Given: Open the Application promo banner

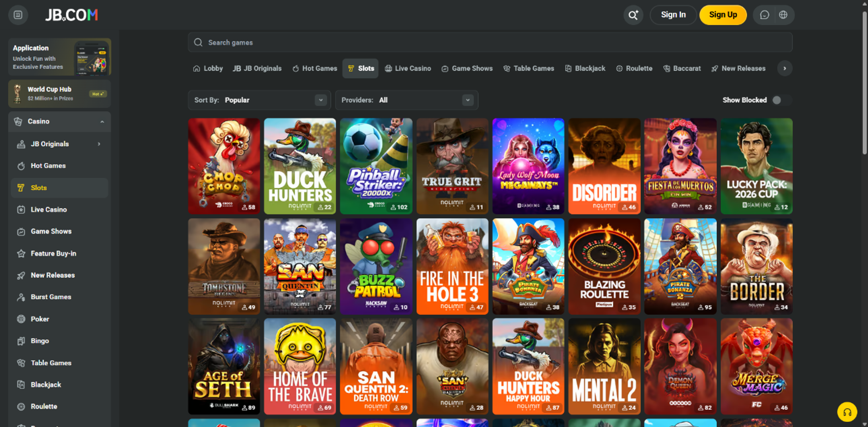Looking at the screenshot, I should [60, 57].
